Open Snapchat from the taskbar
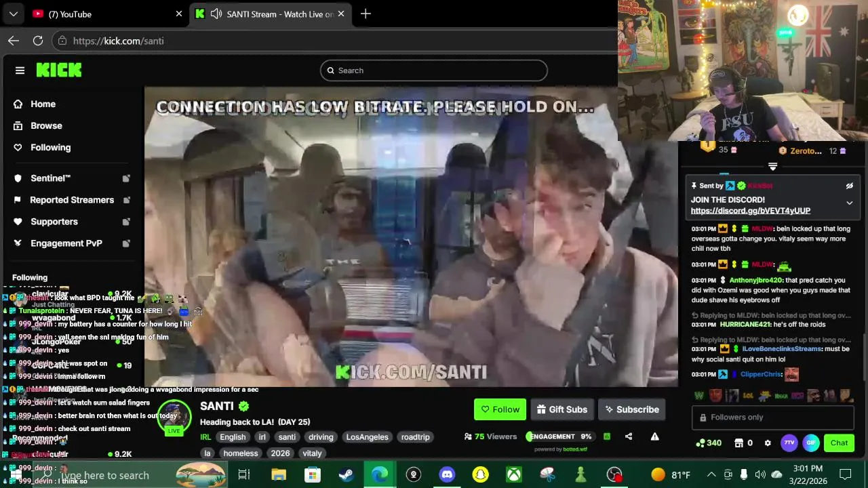 pyautogui.click(x=480, y=474)
